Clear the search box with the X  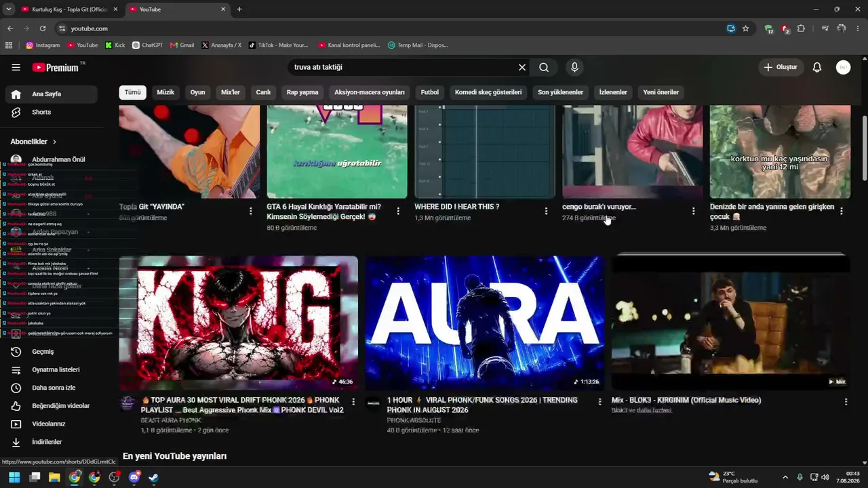click(522, 67)
